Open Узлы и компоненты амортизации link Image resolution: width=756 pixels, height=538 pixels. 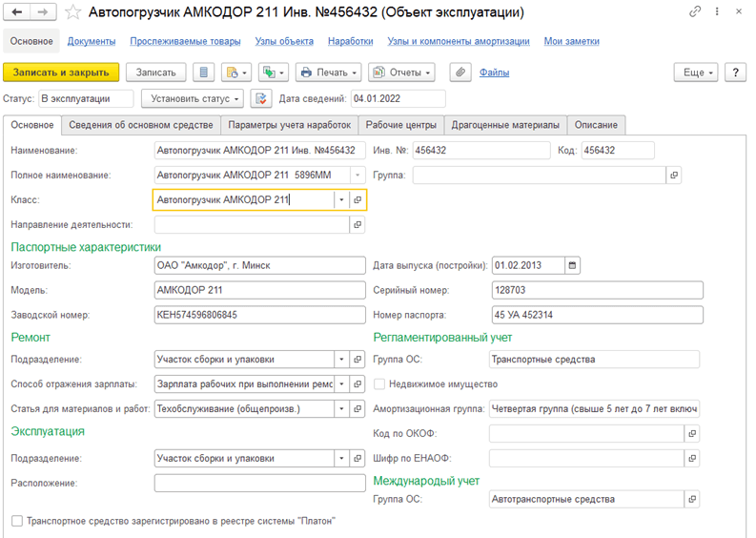[x=459, y=42]
